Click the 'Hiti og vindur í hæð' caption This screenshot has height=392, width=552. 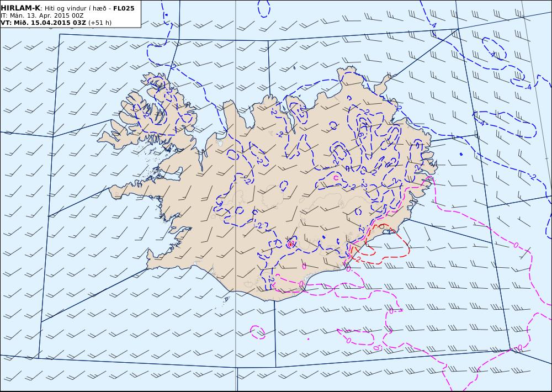pyautogui.click(x=75, y=8)
